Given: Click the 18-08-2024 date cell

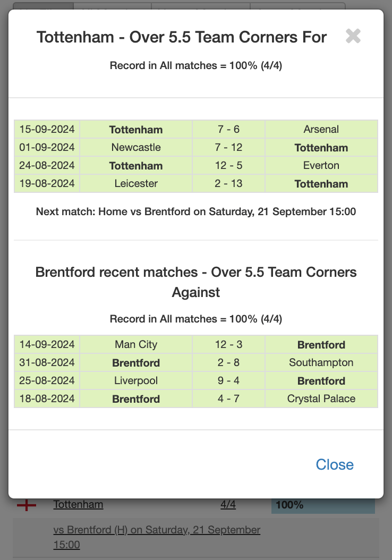Looking at the screenshot, I should [47, 398].
